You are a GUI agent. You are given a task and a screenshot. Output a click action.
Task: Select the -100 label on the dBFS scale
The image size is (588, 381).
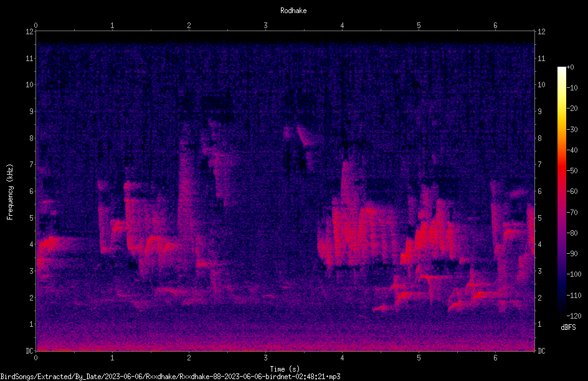click(574, 274)
